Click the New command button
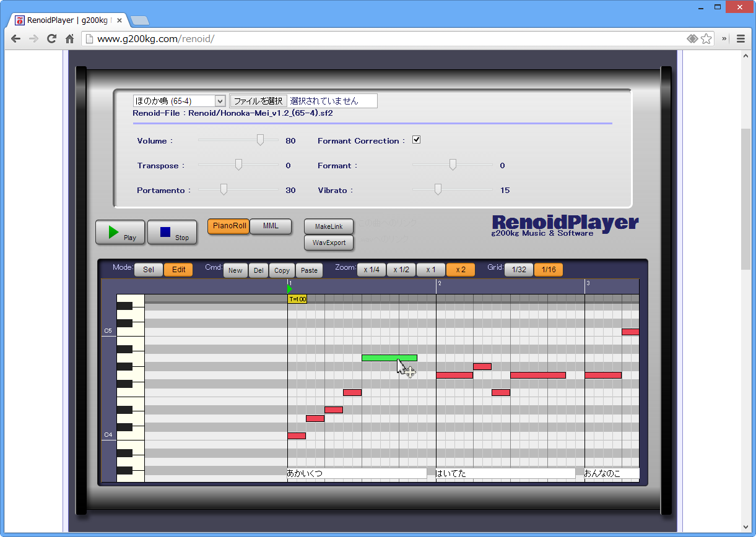The image size is (756, 537). (235, 270)
